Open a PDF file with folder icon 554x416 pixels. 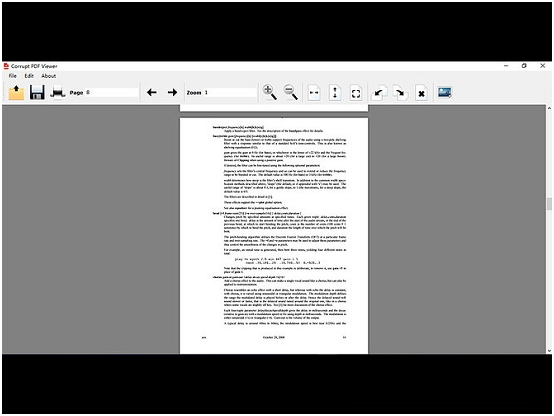point(16,93)
